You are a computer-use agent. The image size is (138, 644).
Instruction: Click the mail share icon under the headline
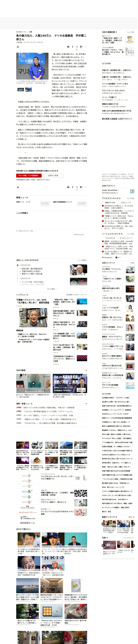click(68, 47)
